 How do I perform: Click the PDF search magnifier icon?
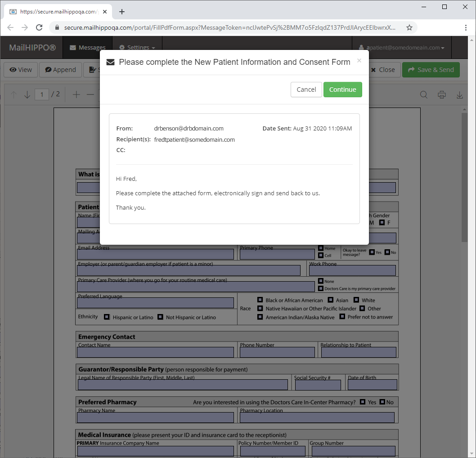(423, 95)
